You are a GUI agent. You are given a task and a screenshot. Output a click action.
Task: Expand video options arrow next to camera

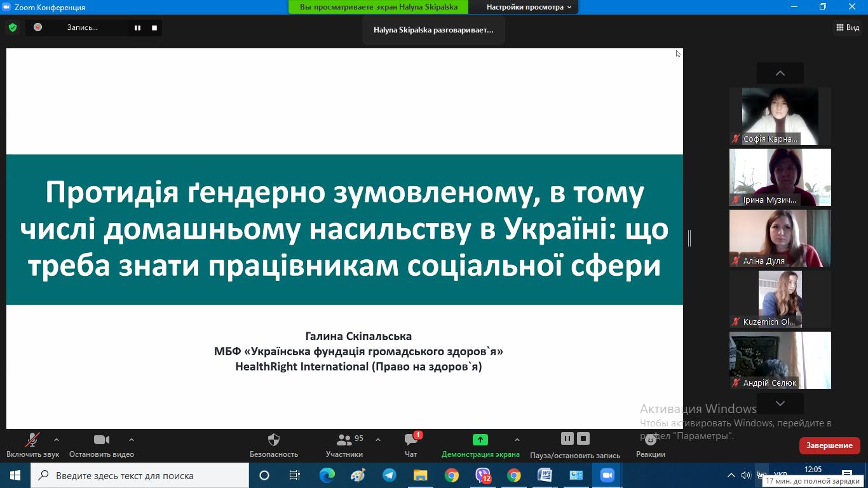coord(132,439)
